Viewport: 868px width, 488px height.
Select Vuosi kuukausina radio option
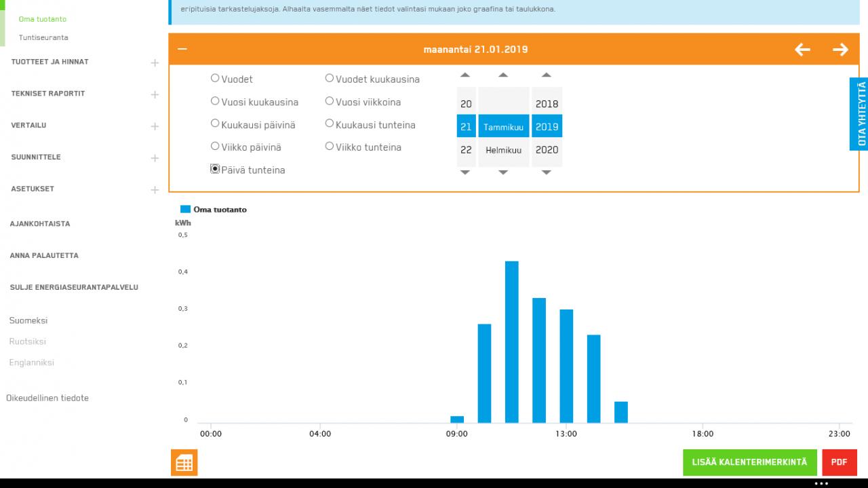[215, 101]
